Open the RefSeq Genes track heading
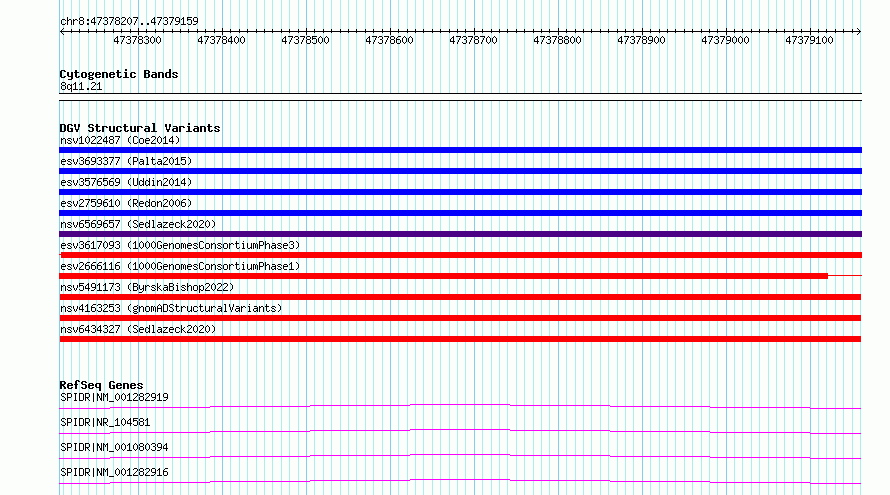This screenshot has height=495, width=890. pyautogui.click(x=101, y=385)
